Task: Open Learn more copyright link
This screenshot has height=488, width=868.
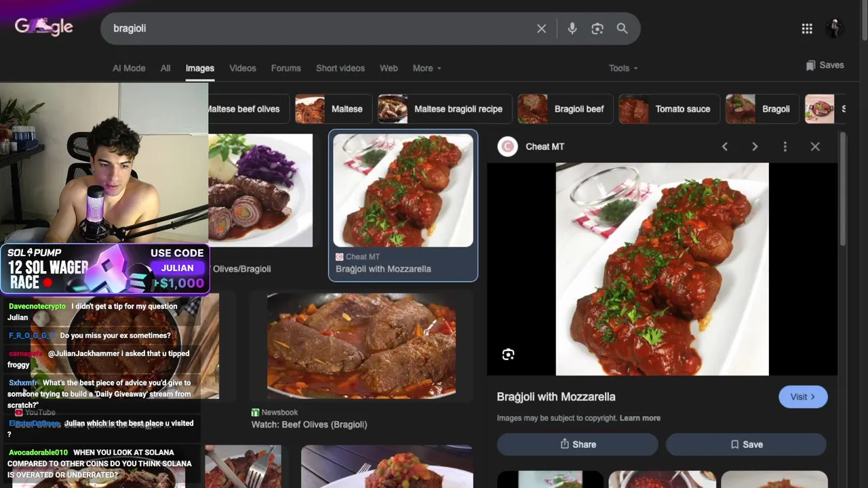Action: [x=639, y=418]
